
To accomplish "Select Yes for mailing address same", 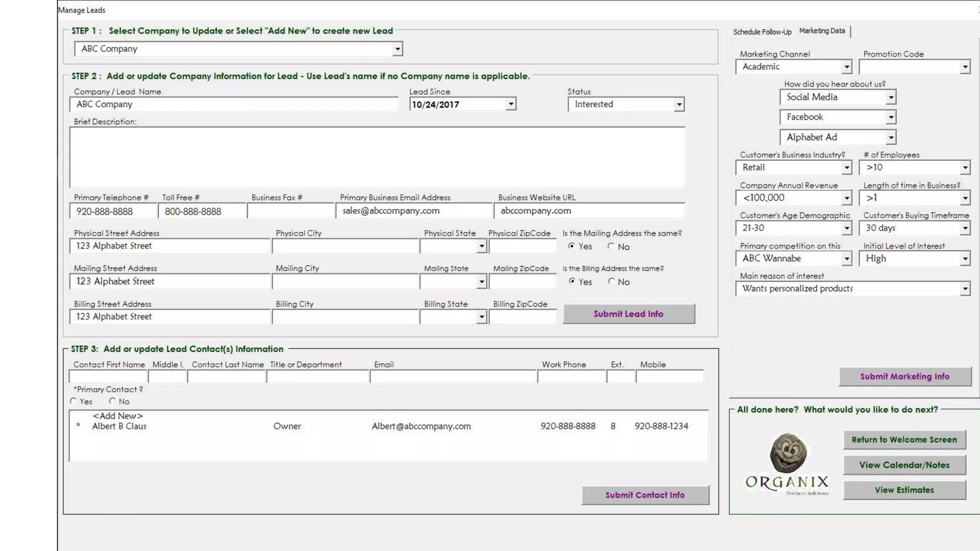I will coord(572,246).
